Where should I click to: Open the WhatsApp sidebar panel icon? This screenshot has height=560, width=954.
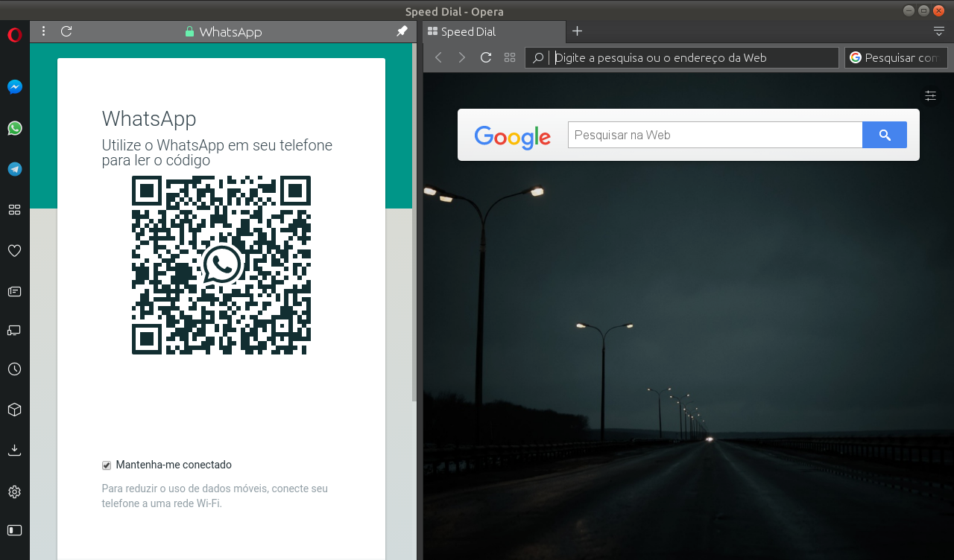click(x=15, y=128)
